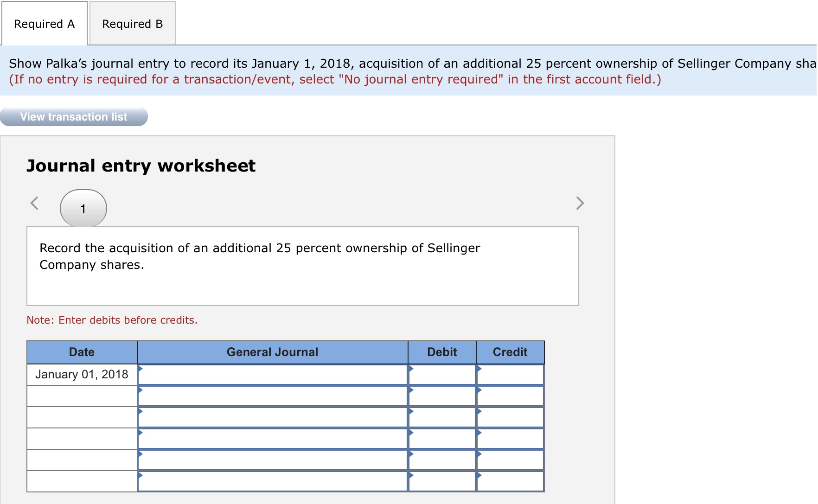Click the blue flag on the first Debit field
The width and height of the screenshot is (818, 504).
(x=411, y=370)
